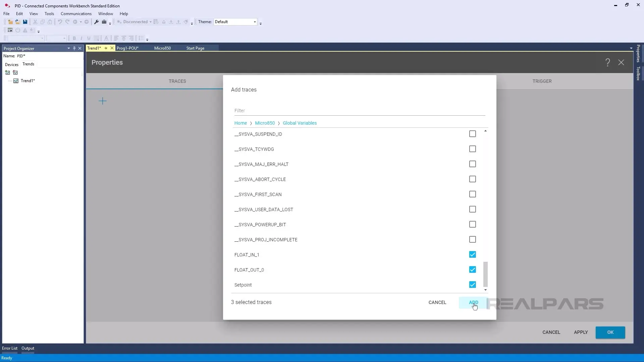Open the help question mark in Properties

point(608,62)
